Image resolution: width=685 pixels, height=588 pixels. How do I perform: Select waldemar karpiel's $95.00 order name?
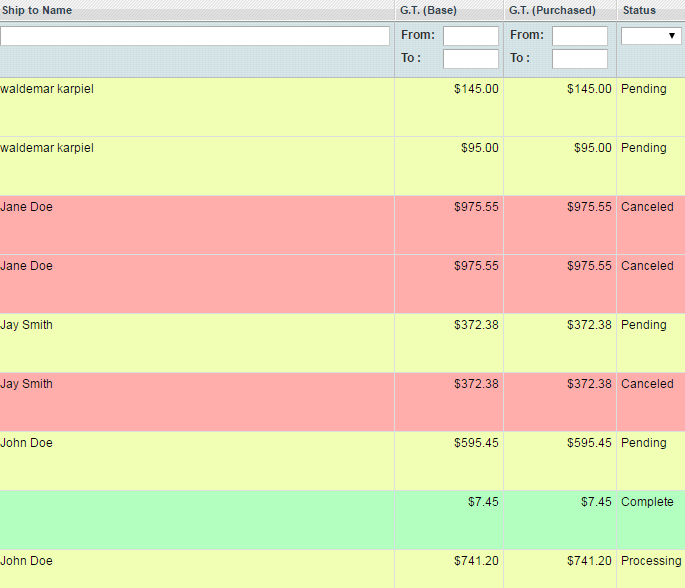[x=47, y=148]
